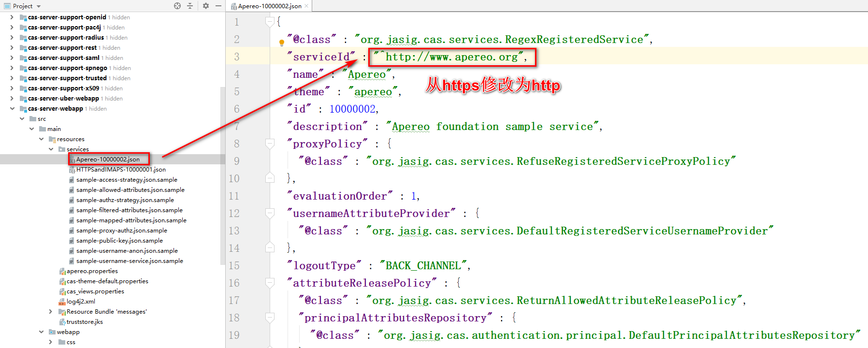Toggle fold marker at usernameAttributeProvider line 12

click(270, 213)
